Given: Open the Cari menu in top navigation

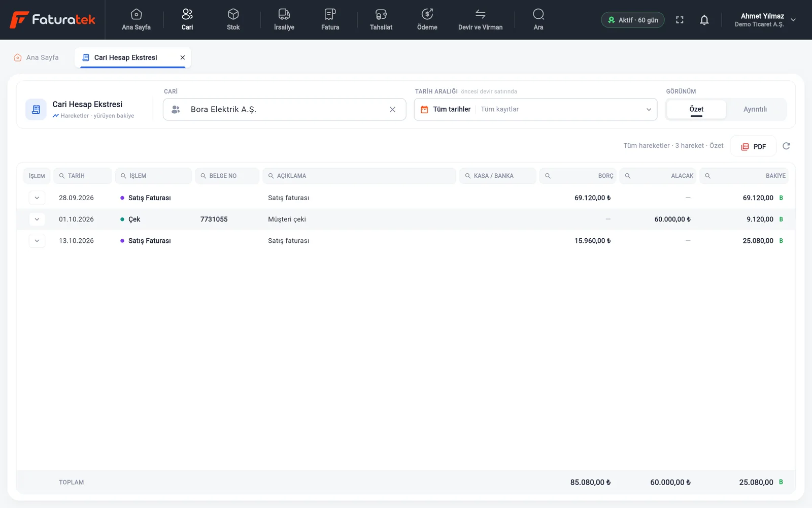Looking at the screenshot, I should pos(187,20).
